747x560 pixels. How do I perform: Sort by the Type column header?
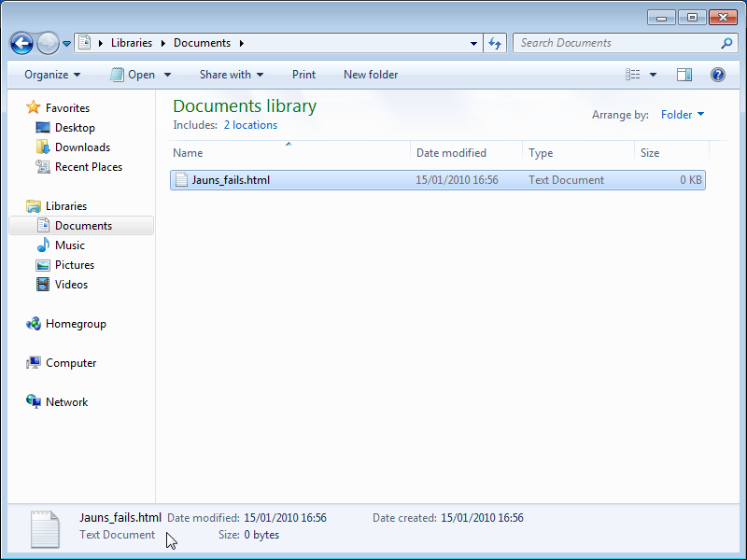coord(578,153)
